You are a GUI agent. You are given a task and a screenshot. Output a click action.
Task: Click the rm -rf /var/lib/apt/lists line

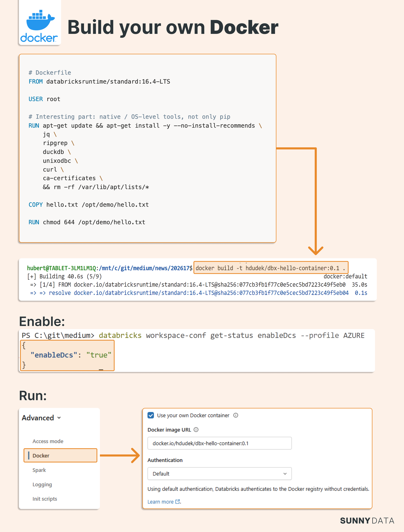click(x=96, y=187)
